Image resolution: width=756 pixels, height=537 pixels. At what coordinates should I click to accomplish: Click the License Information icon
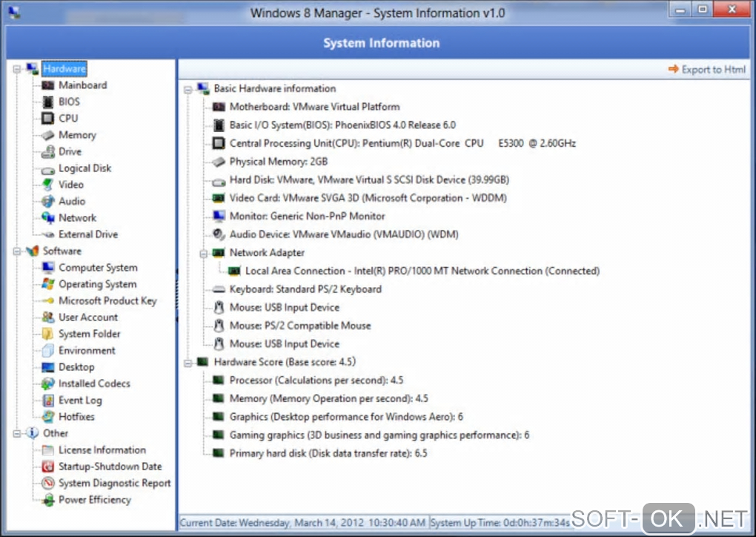47,450
